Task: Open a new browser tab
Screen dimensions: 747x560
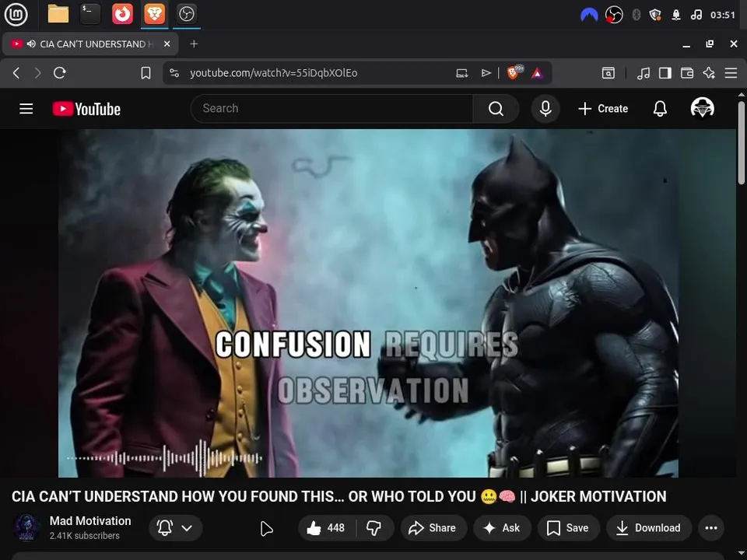Action: tap(194, 44)
